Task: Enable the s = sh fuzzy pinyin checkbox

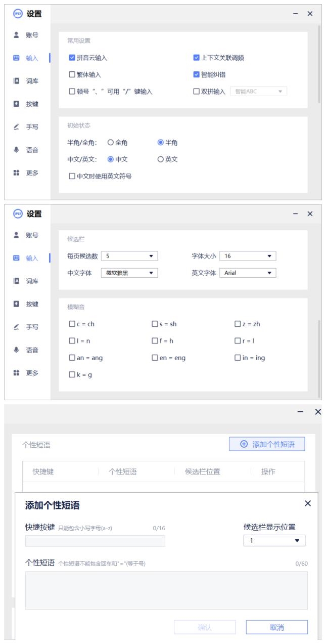Action: click(x=155, y=324)
